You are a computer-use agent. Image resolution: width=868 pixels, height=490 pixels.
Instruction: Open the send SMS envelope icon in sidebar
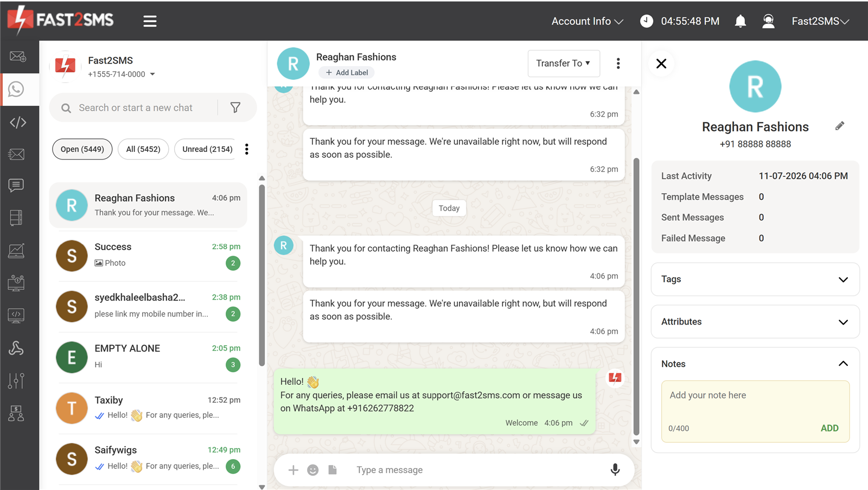click(17, 56)
